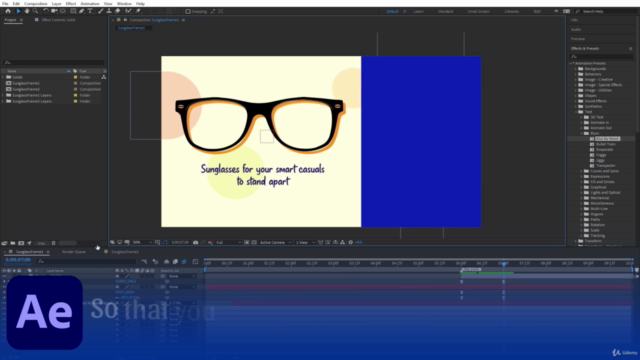The width and height of the screenshot is (640, 360).
Task: Toggle region of interest in viewer
Action: [x=247, y=242]
